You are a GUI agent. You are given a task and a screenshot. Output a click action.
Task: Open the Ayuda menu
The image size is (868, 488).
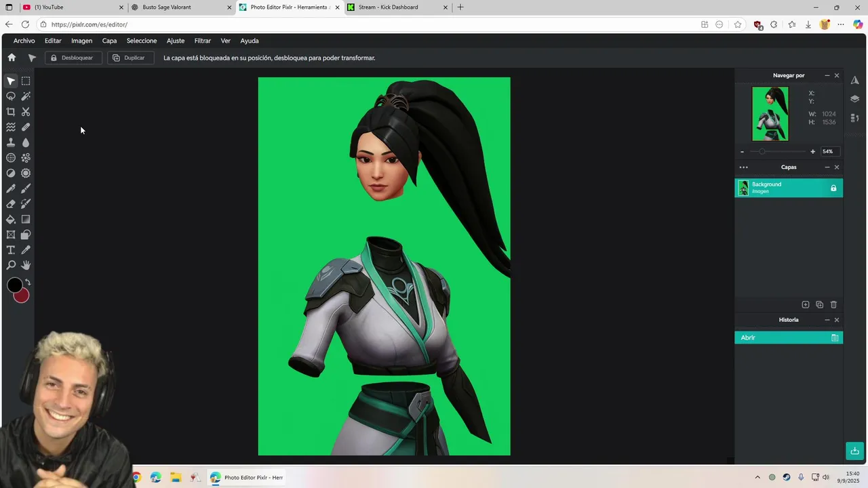[250, 41]
